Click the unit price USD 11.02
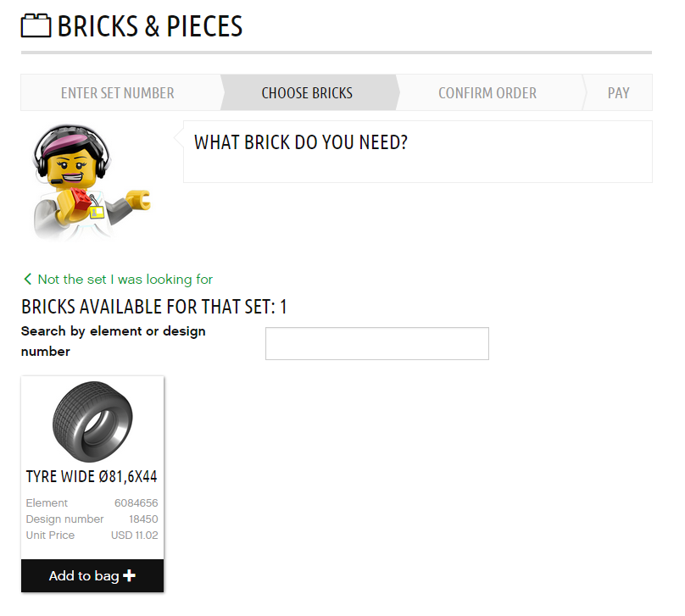The height and width of the screenshot is (616, 685). (134, 536)
